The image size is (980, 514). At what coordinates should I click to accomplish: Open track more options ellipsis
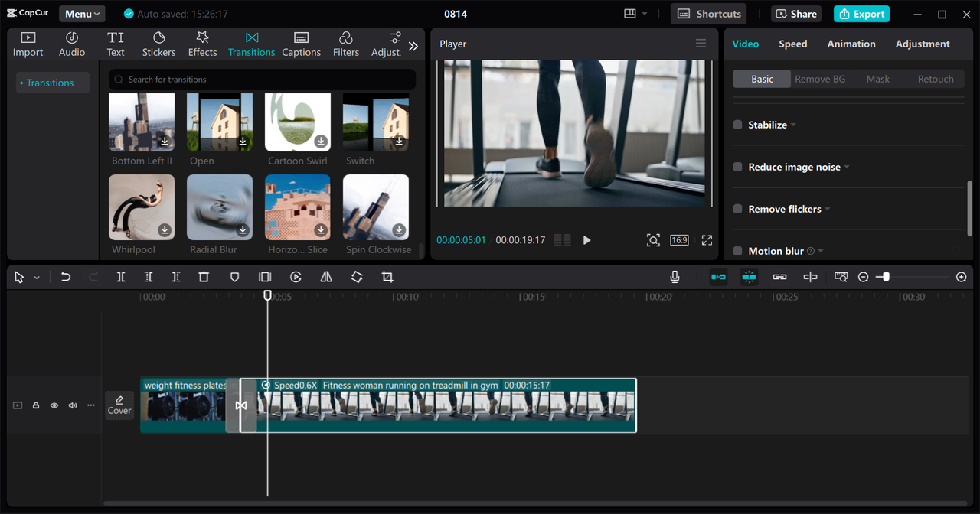91,405
